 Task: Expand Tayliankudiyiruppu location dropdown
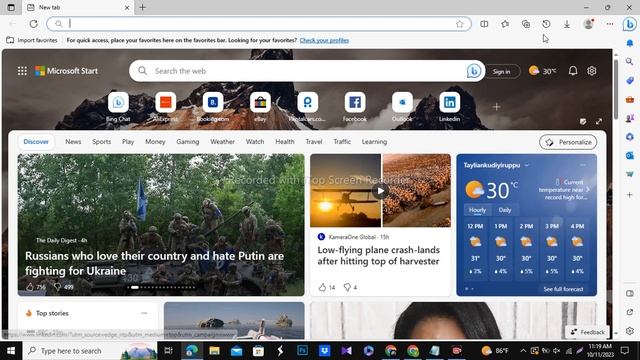pyautogui.click(x=527, y=165)
